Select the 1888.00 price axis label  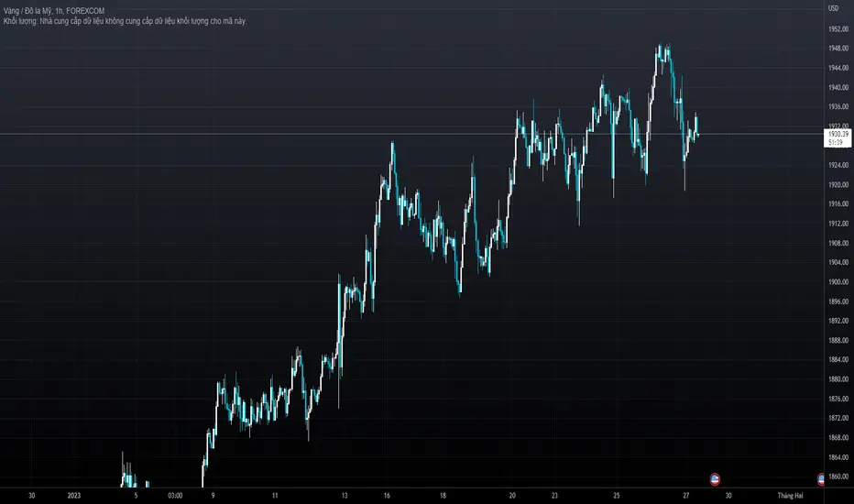838,341
